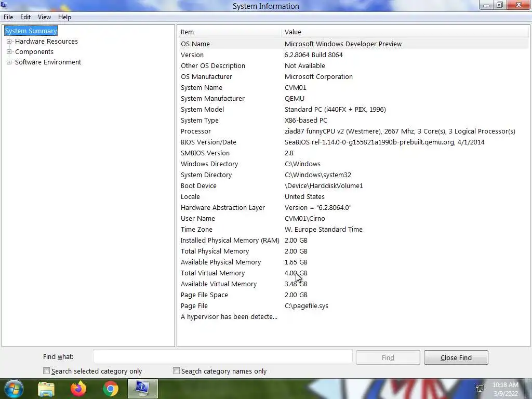Image resolution: width=532 pixels, height=399 pixels.
Task: Open the Windows Start orb
Action: tap(14, 389)
